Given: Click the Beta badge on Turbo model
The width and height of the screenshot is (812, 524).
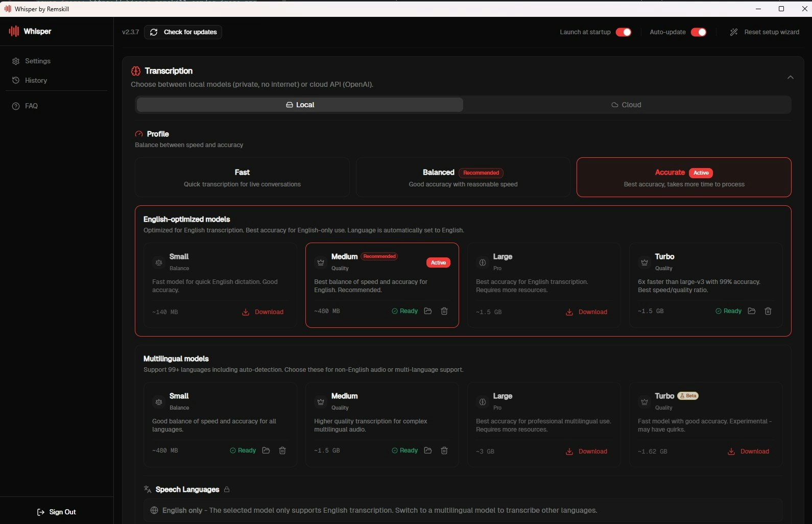Looking at the screenshot, I should point(688,396).
